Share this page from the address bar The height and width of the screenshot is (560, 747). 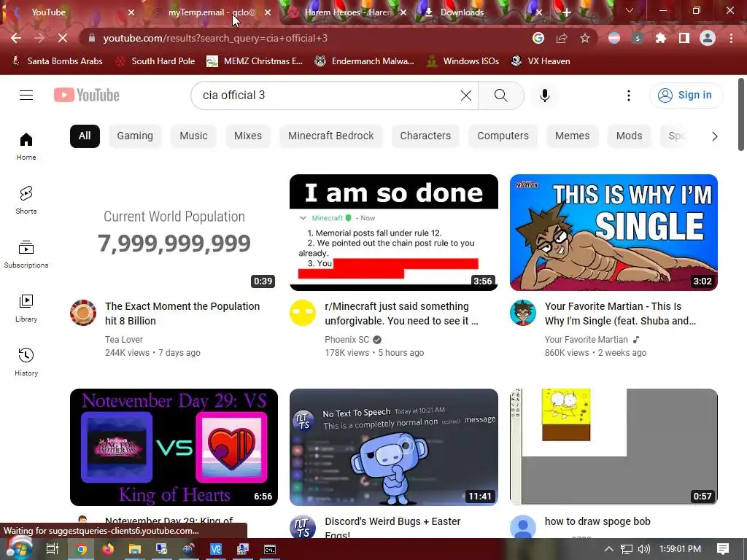click(x=562, y=38)
